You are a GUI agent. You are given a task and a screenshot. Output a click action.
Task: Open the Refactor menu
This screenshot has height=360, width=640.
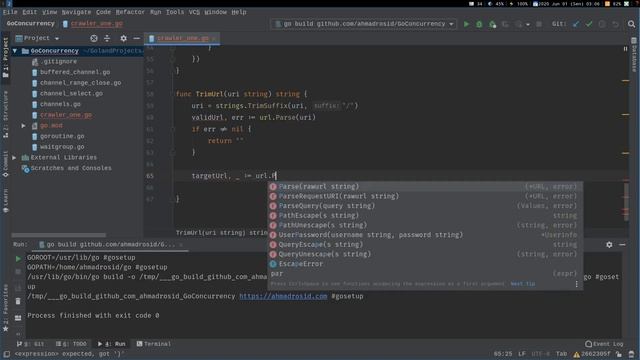click(130, 12)
